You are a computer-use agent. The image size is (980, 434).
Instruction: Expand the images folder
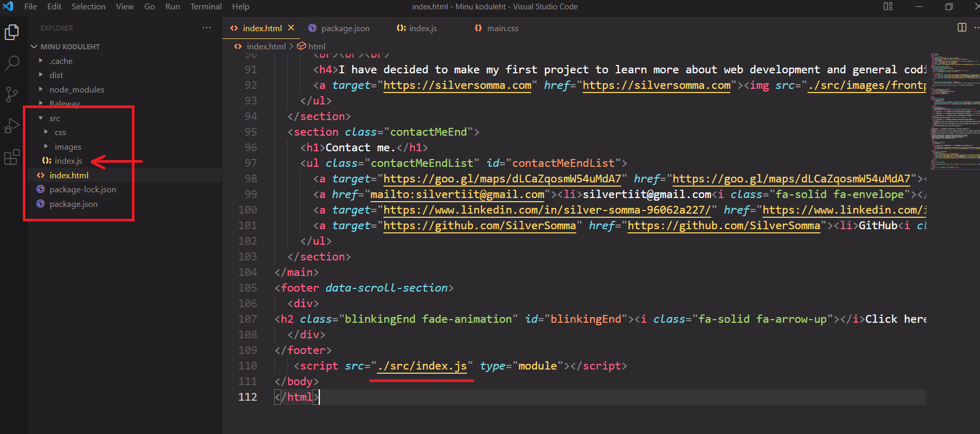click(x=68, y=147)
